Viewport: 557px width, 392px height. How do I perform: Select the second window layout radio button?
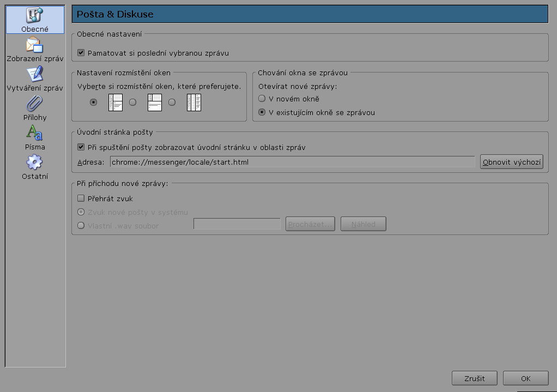pos(133,102)
